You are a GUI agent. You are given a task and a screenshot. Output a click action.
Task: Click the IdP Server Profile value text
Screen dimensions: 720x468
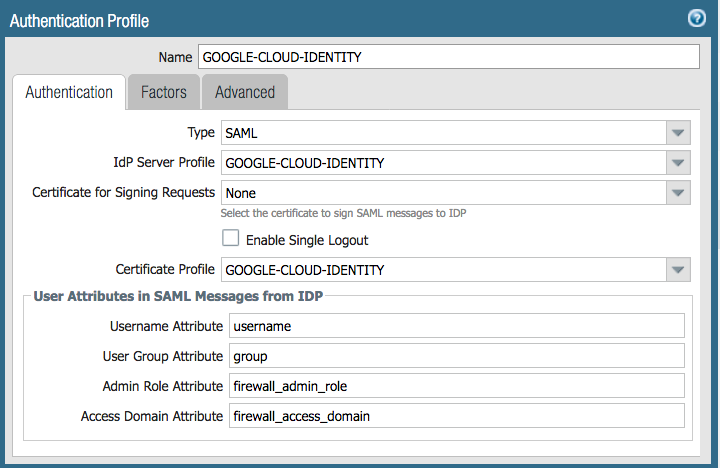305,163
